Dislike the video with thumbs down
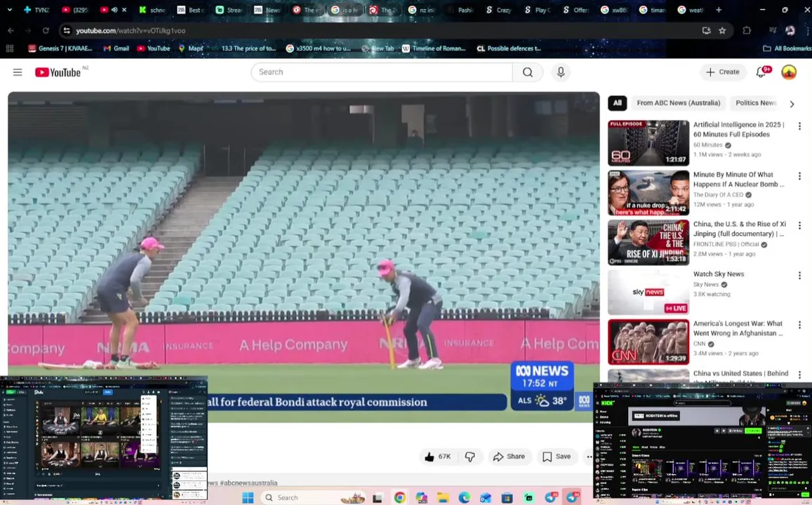 470,457
